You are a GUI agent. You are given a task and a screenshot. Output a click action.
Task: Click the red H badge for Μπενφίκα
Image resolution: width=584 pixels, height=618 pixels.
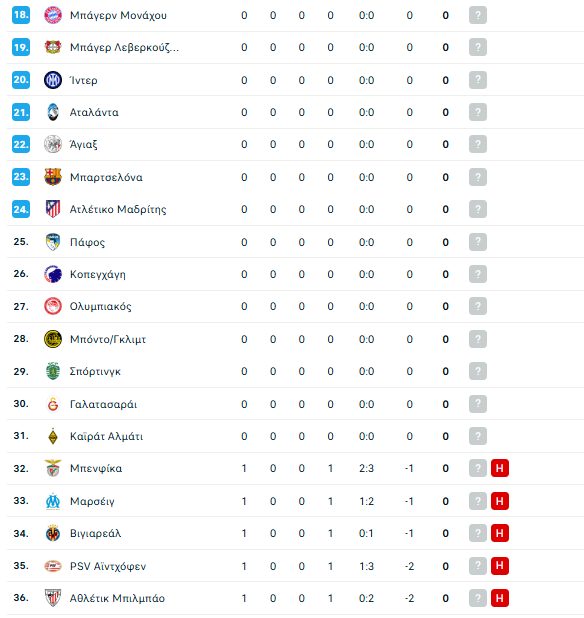pyautogui.click(x=500, y=468)
